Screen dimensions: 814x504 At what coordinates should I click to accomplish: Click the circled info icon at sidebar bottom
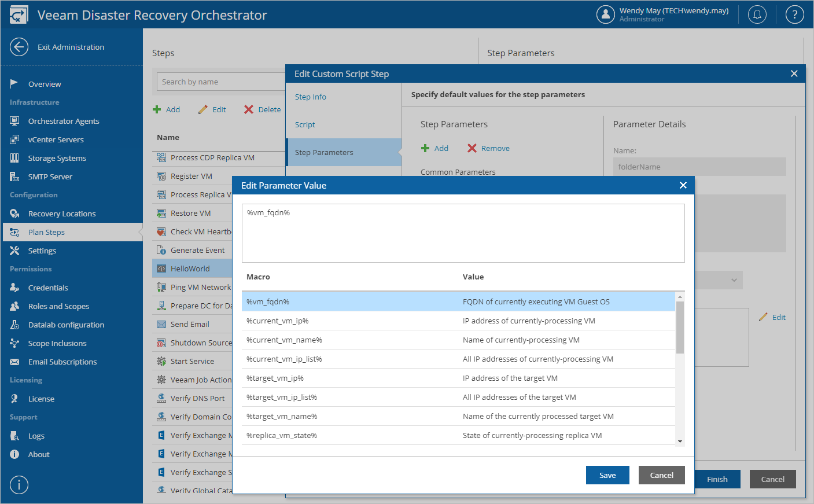point(19,485)
